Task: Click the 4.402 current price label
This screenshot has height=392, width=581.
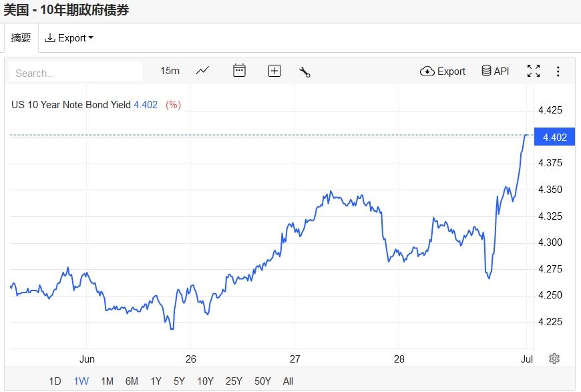Action: tap(554, 138)
